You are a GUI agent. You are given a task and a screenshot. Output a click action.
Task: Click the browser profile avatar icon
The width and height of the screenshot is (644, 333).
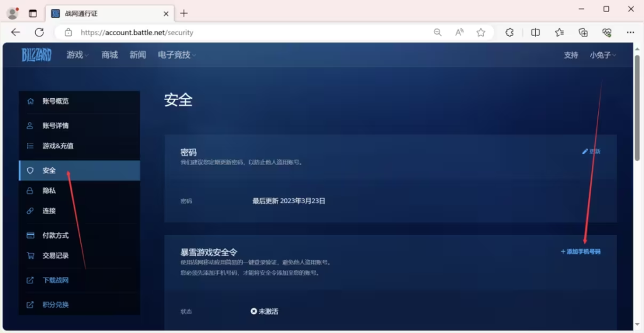point(13,13)
